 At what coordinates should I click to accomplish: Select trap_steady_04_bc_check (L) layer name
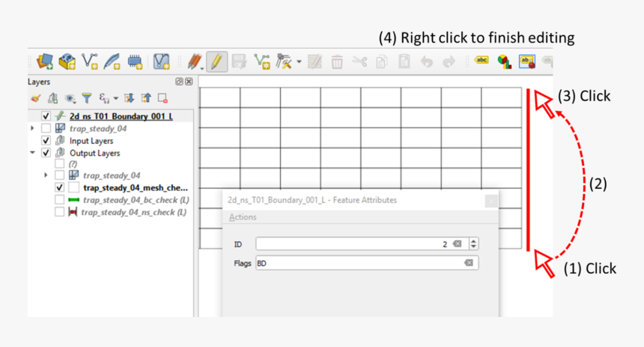coord(136,200)
